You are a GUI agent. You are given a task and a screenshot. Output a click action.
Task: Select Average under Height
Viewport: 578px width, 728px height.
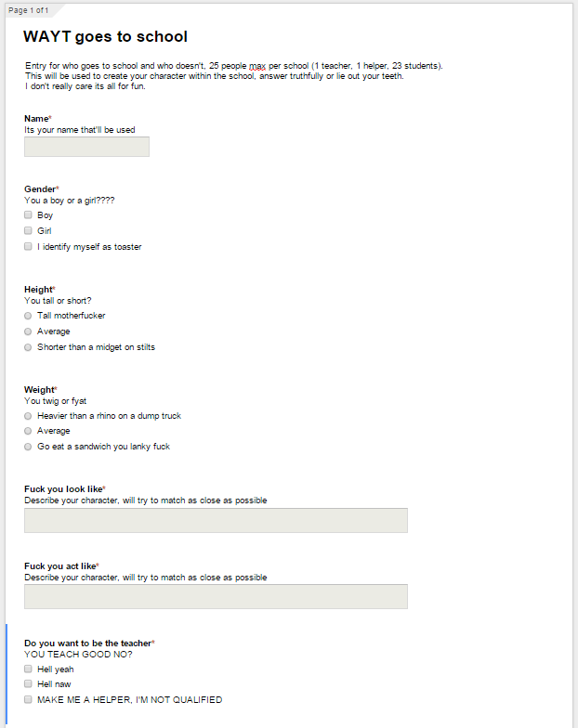[x=28, y=331]
